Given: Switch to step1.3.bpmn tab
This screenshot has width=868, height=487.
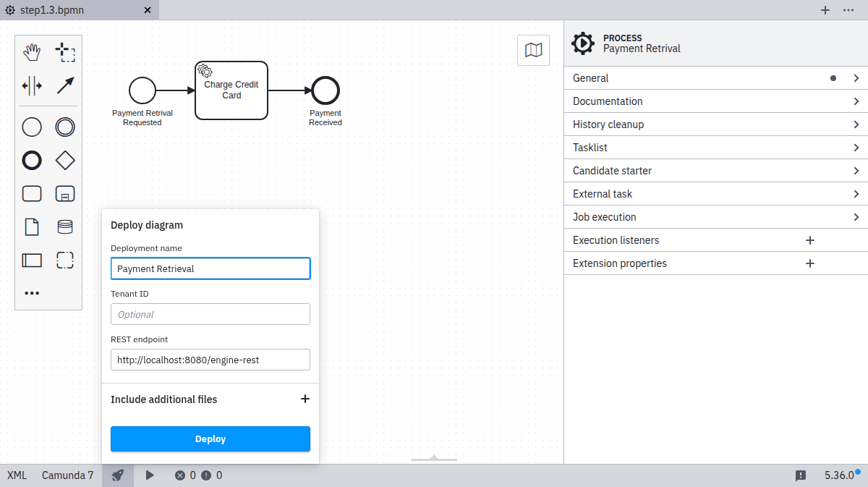Looking at the screenshot, I should pos(72,10).
